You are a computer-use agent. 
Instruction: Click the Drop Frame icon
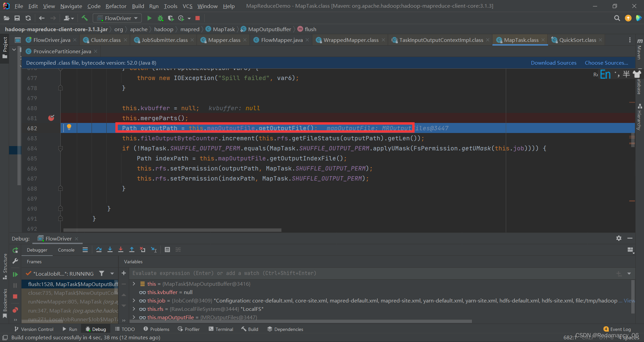pos(143,250)
